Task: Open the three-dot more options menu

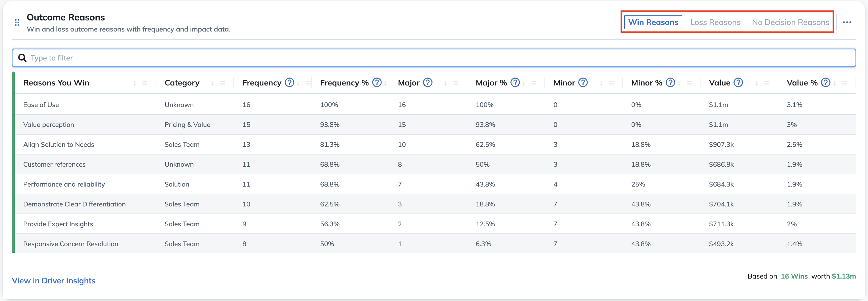Action: click(847, 23)
